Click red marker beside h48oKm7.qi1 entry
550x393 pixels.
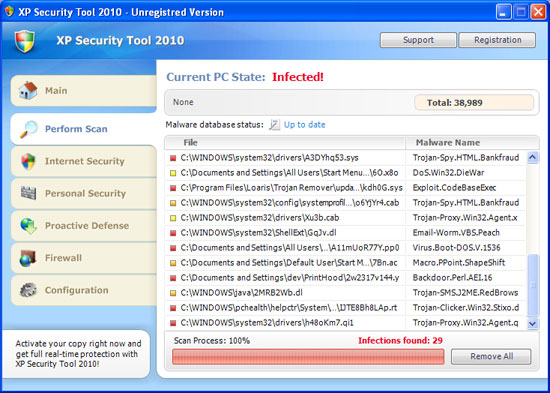point(173,323)
